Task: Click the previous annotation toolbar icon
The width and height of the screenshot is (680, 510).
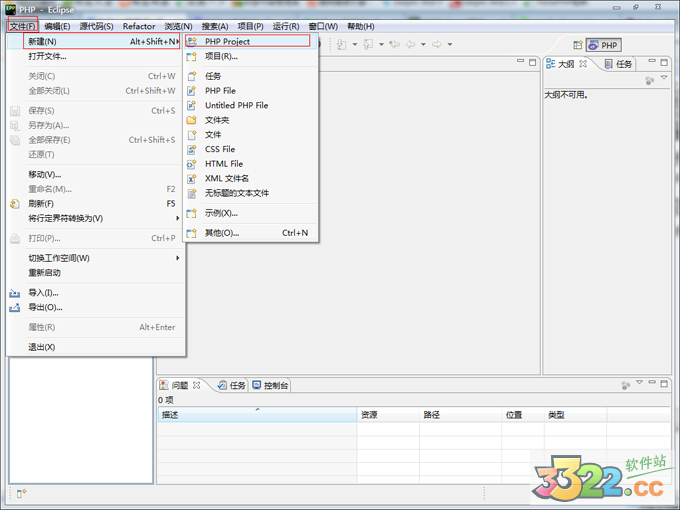Action: pos(368,44)
